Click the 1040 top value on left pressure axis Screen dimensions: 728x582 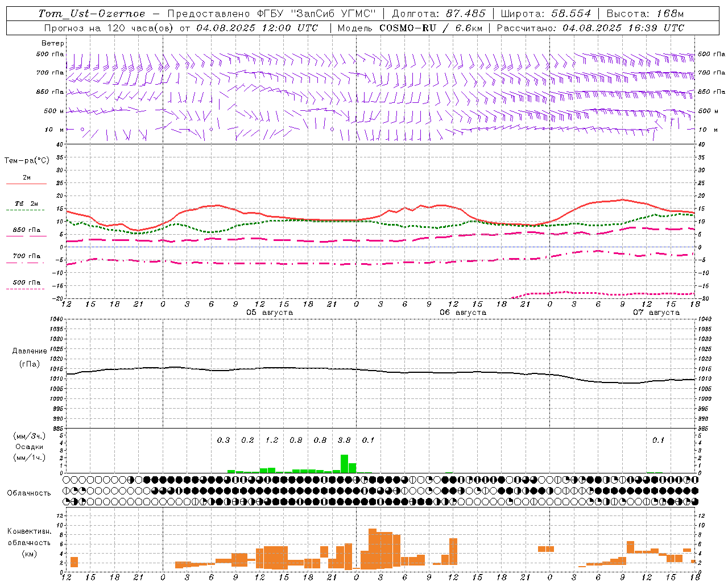click(x=56, y=319)
